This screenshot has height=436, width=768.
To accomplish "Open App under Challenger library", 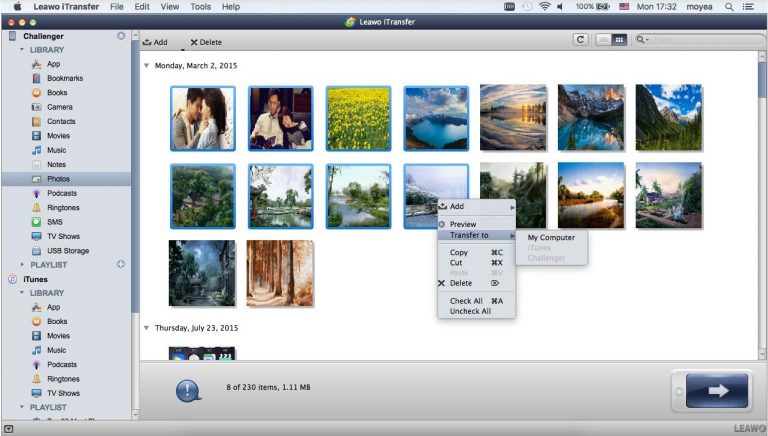I will tap(53, 64).
